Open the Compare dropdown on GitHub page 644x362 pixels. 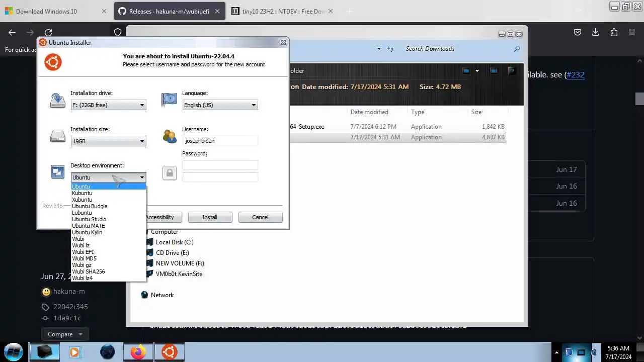[65, 334]
